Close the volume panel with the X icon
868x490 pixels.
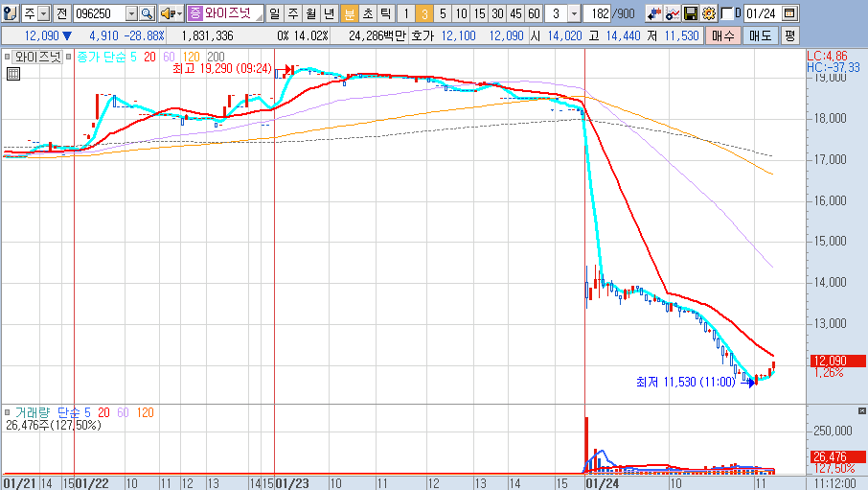pos(862,410)
